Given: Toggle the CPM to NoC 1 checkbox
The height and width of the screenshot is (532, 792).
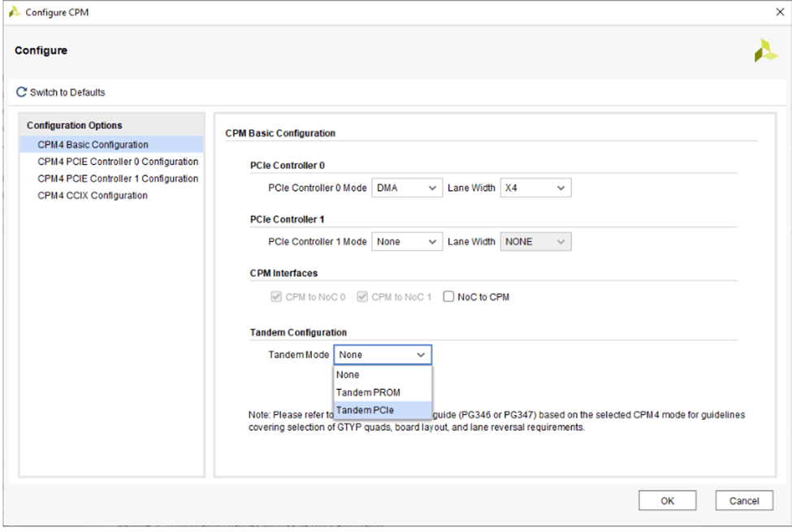Looking at the screenshot, I should click(x=362, y=296).
